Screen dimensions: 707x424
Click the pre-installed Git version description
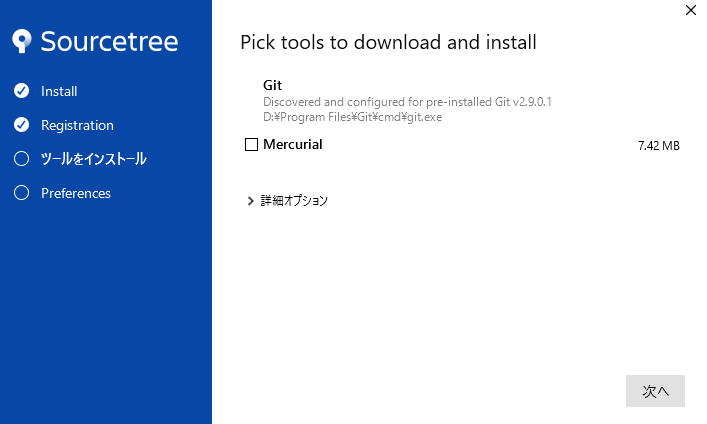point(407,102)
